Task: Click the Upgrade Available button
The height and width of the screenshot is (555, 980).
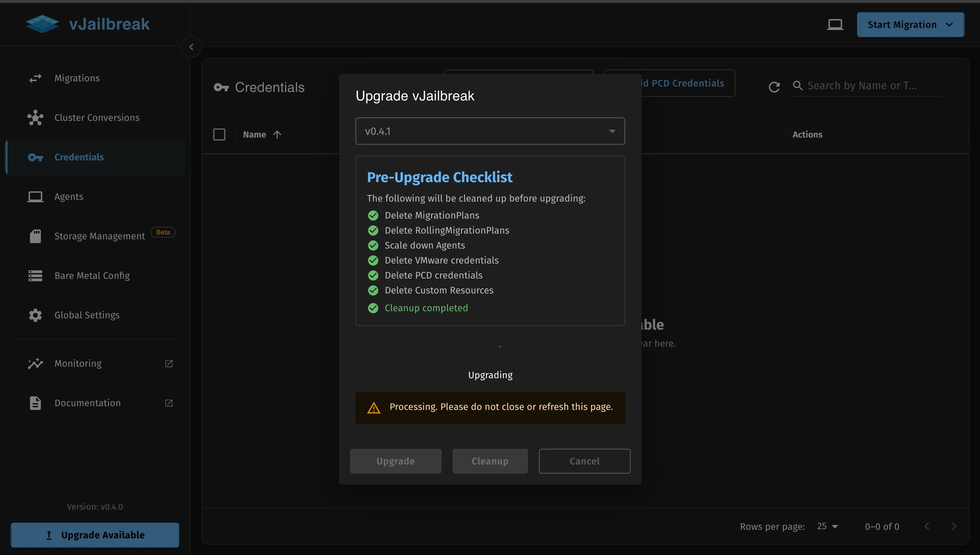Action: pos(95,535)
